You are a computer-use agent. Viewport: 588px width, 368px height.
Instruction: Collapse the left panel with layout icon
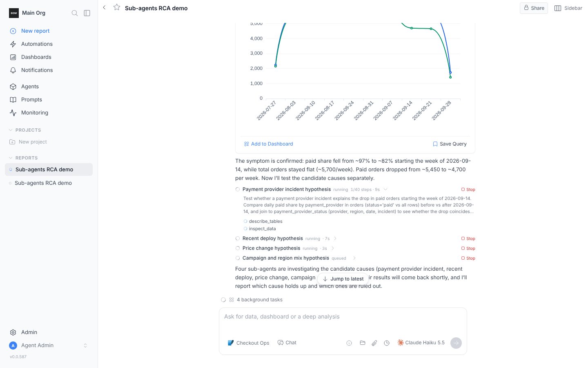tap(87, 13)
